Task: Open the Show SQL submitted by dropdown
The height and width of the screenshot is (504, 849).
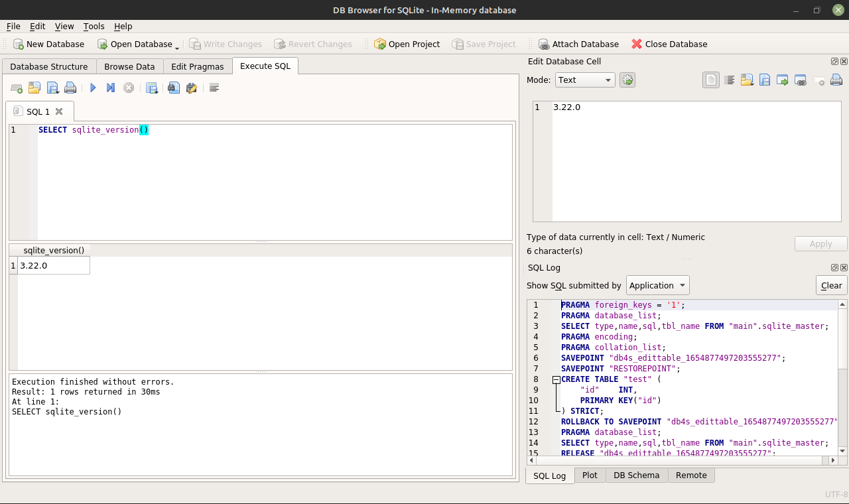Action: coord(657,285)
